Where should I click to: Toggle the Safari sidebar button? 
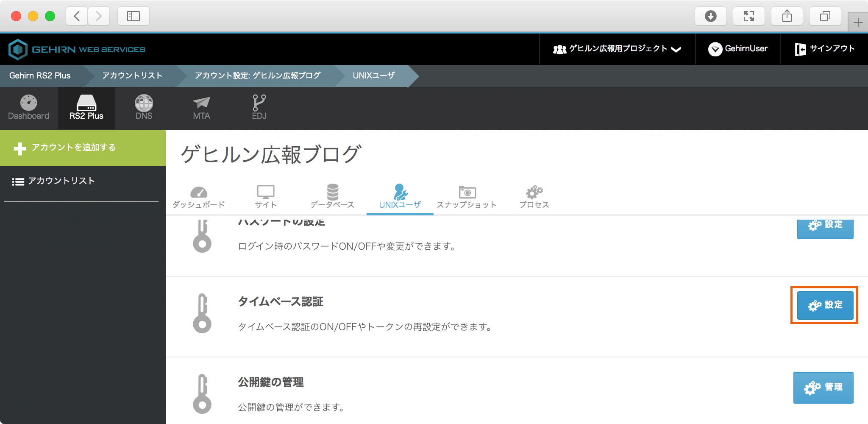133,16
